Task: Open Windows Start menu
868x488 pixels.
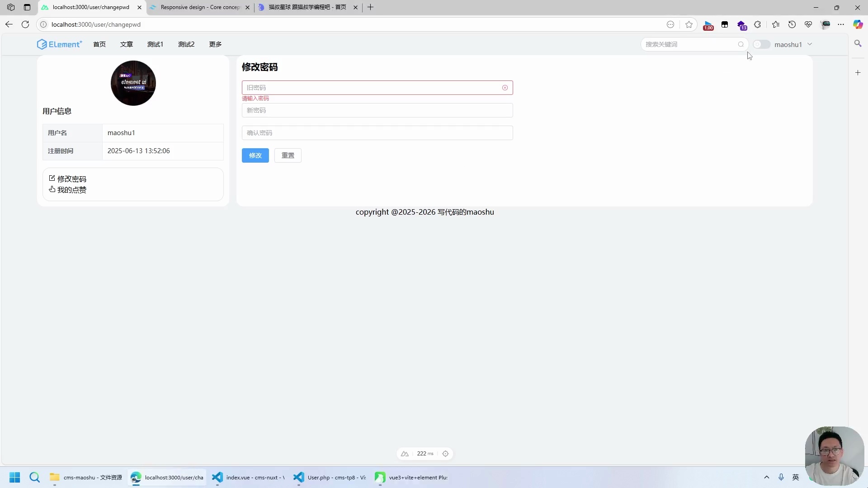Action: (x=15, y=477)
